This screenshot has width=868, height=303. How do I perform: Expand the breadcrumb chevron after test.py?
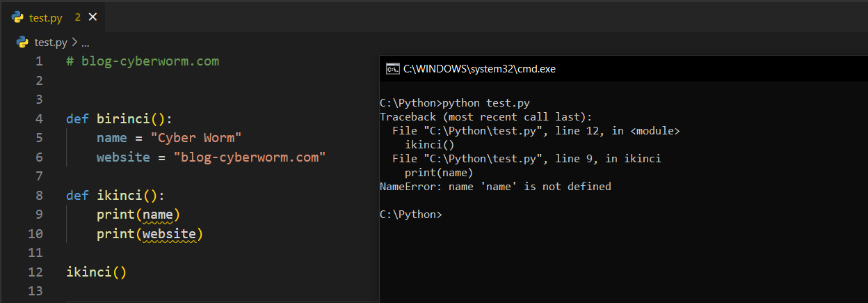pyautogui.click(x=74, y=42)
